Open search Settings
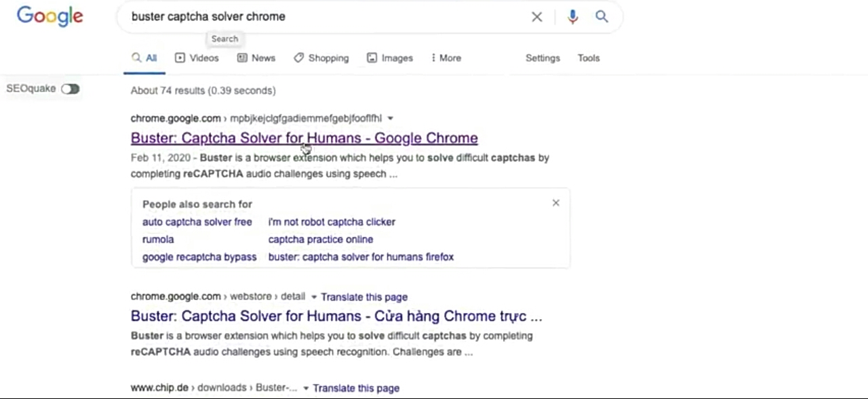The image size is (868, 399). [x=542, y=58]
